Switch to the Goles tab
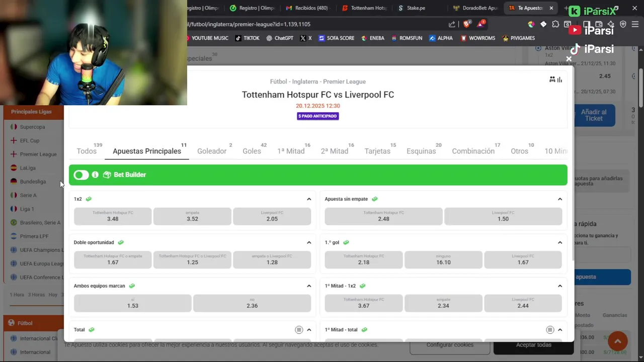This screenshot has width=644, height=362. click(x=252, y=151)
